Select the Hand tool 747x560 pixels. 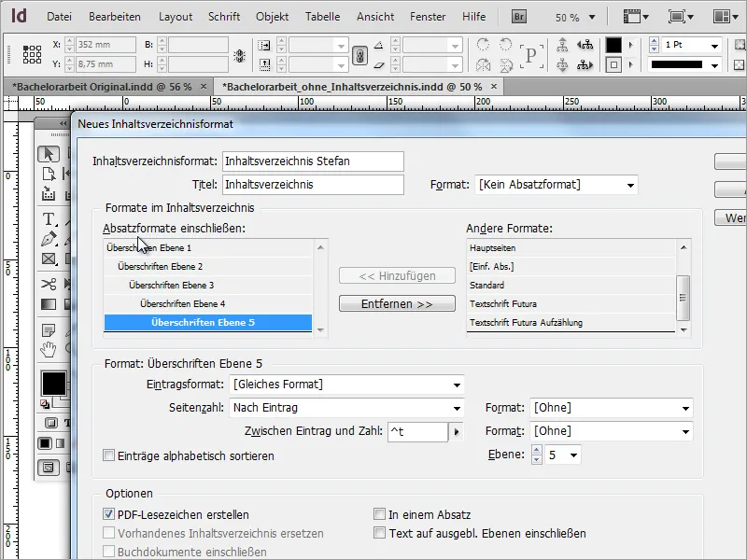[49, 349]
